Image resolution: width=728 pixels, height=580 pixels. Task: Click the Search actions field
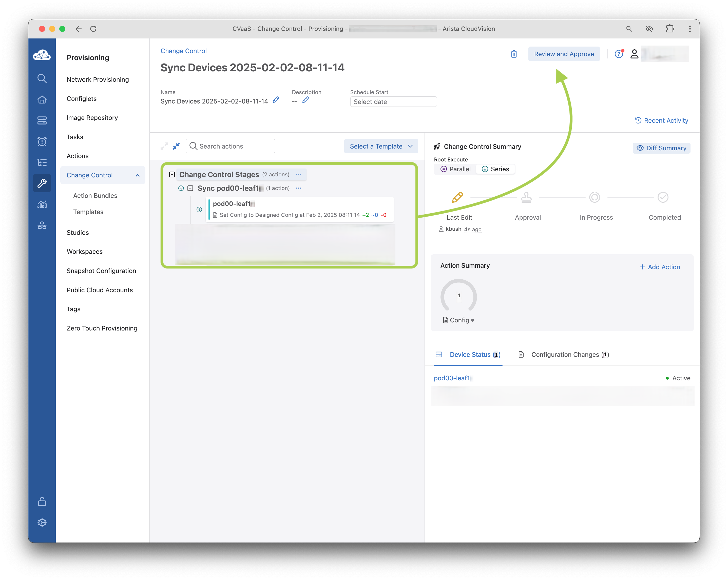235,146
